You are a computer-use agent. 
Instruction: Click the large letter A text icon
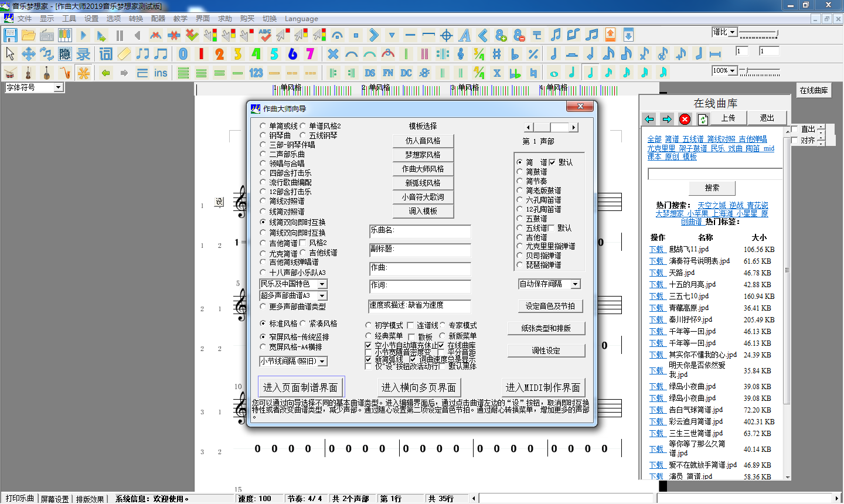(x=465, y=35)
